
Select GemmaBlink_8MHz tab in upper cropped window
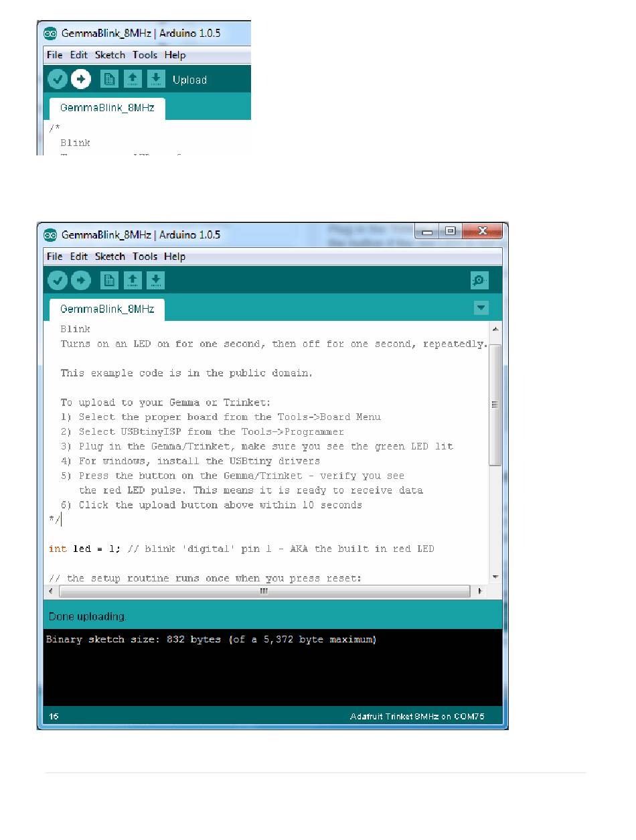click(x=107, y=108)
